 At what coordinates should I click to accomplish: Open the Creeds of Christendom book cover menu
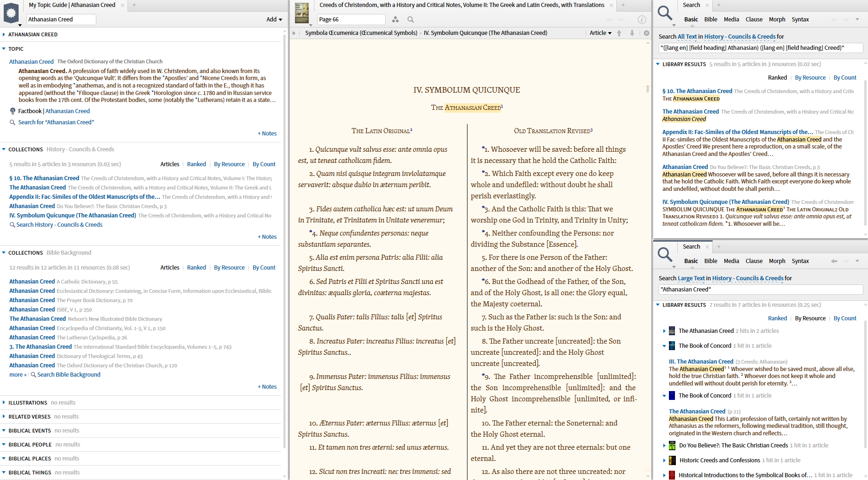[x=302, y=14]
